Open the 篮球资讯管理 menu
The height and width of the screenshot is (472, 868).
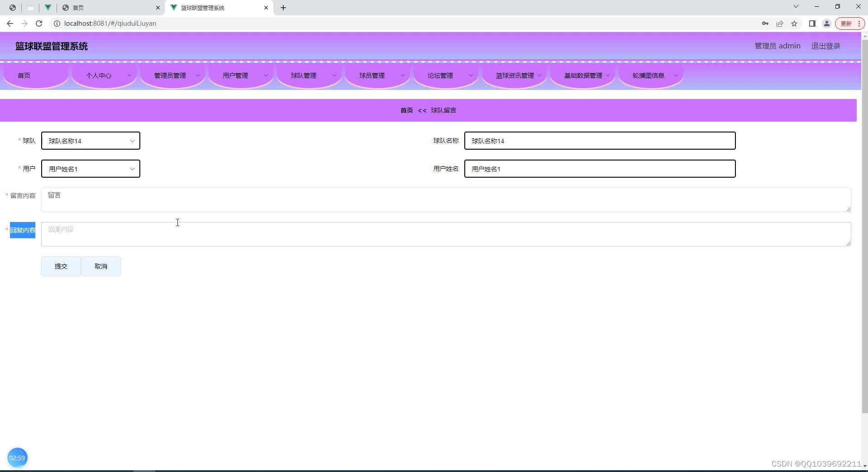pyautogui.click(x=515, y=76)
